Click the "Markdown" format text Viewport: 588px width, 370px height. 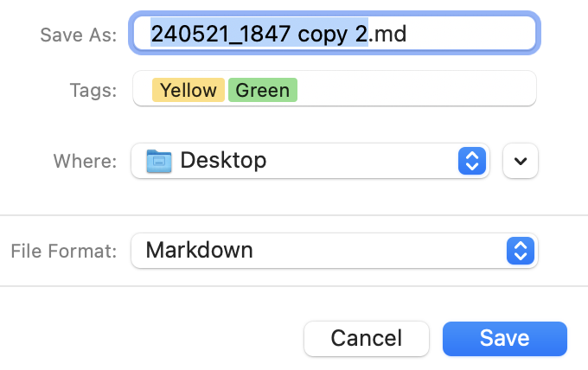(x=199, y=251)
